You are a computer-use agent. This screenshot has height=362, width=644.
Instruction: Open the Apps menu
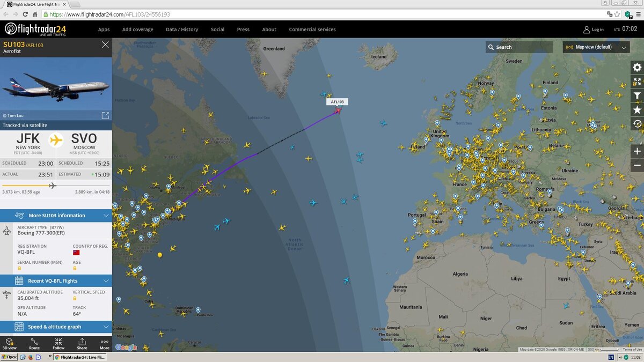104,29
